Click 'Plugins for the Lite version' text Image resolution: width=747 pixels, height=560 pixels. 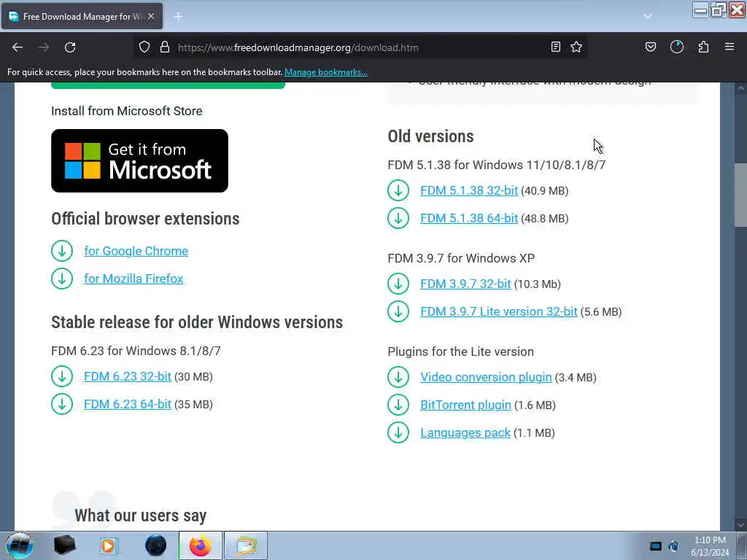click(x=461, y=351)
